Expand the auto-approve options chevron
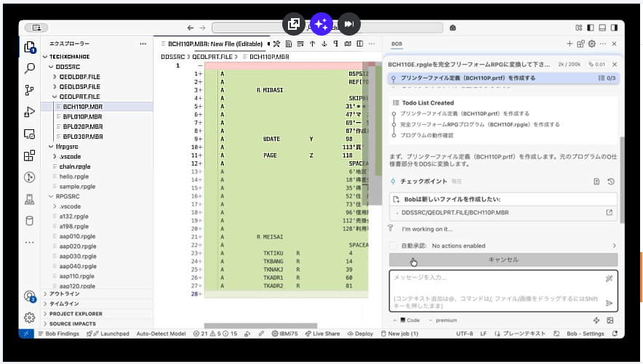643x364 pixels. coord(614,246)
